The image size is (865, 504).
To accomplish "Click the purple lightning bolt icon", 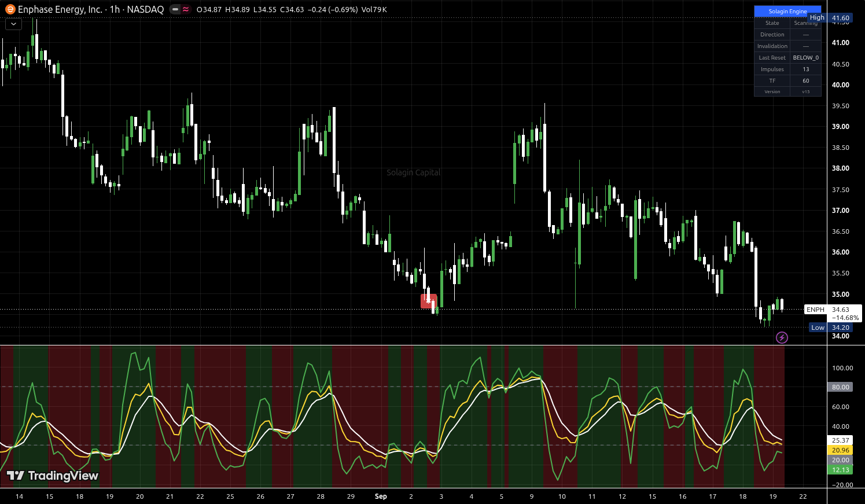I will click(782, 337).
